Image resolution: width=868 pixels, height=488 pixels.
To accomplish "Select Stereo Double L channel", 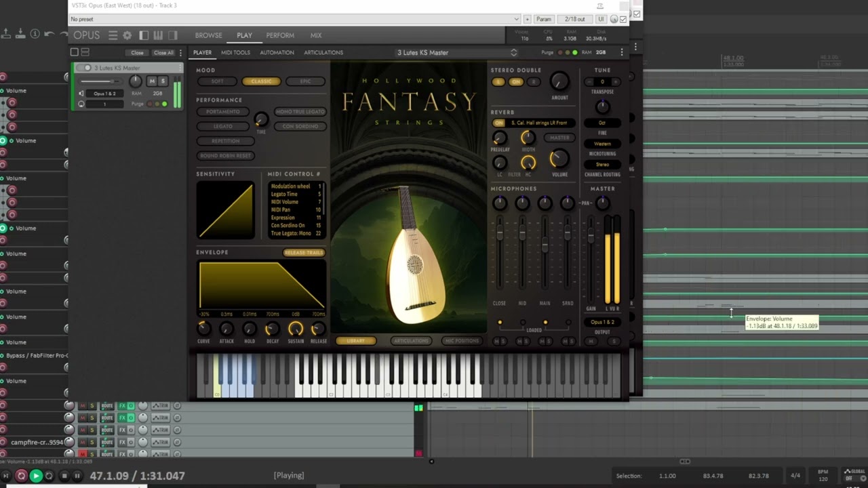I will pos(499,81).
